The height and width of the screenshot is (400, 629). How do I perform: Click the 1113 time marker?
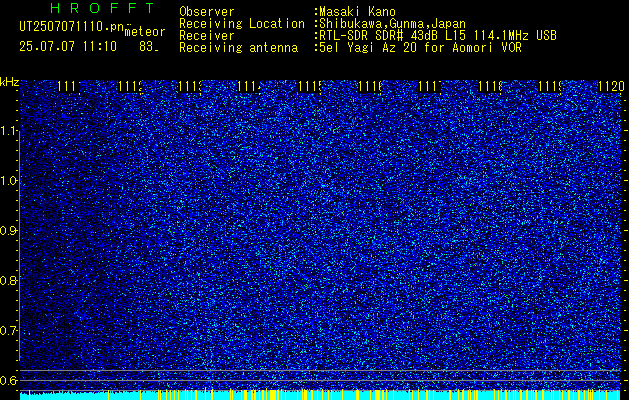pyautogui.click(x=190, y=86)
